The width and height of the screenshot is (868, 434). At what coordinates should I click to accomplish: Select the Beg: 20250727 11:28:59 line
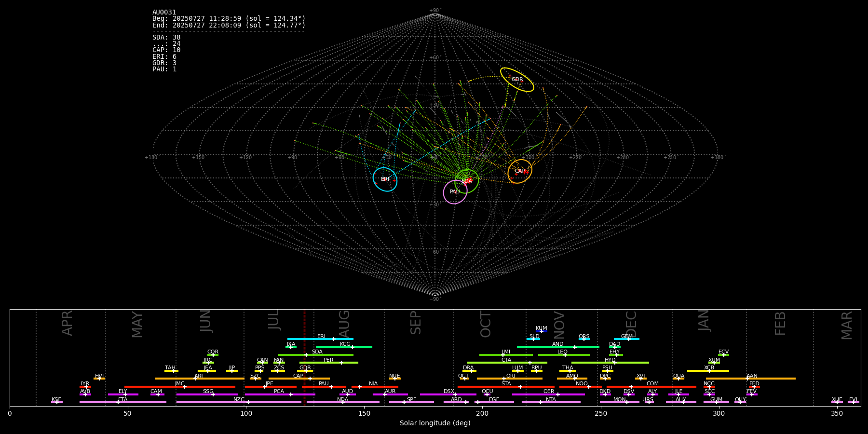[229, 19]
